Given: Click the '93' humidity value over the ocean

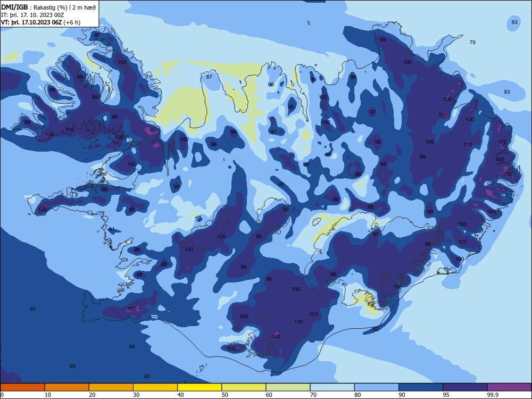Looking at the screenshot, I should tap(32, 309).
